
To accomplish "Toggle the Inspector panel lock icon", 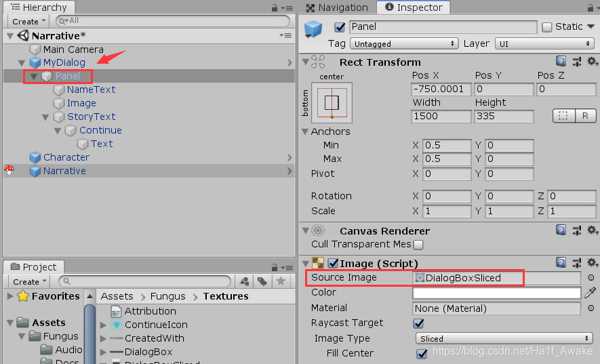I will click(x=591, y=7).
